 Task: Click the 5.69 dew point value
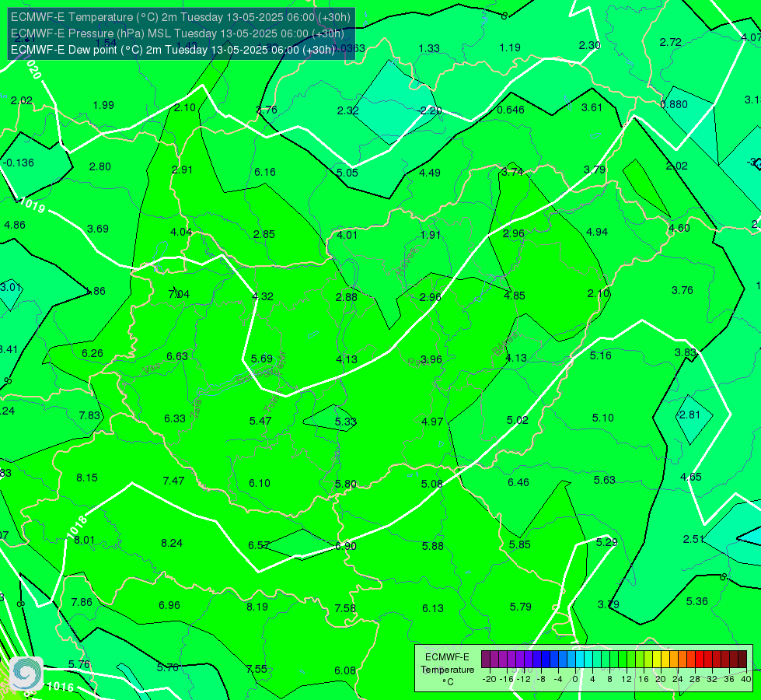click(262, 359)
